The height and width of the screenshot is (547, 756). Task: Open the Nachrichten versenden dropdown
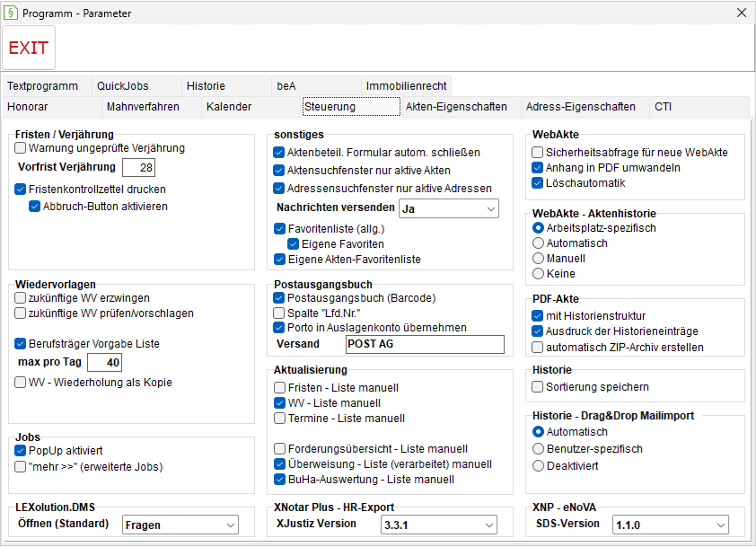pos(449,209)
